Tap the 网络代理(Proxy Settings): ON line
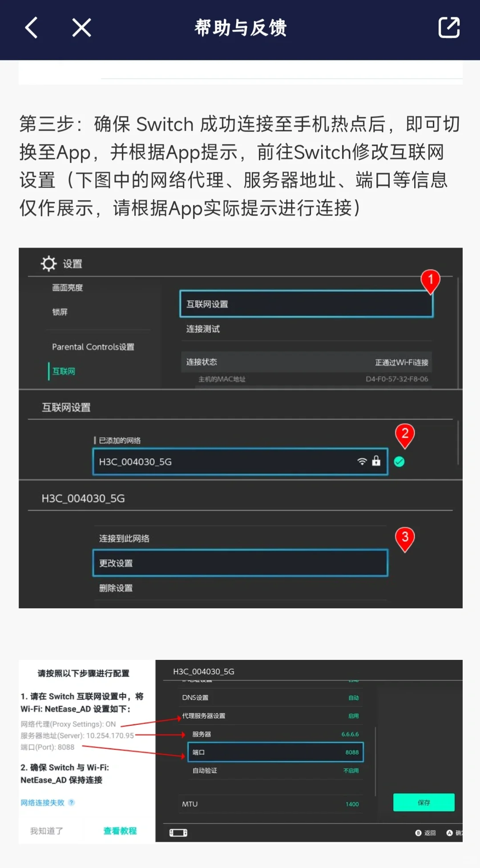480x868 pixels. tap(68, 724)
